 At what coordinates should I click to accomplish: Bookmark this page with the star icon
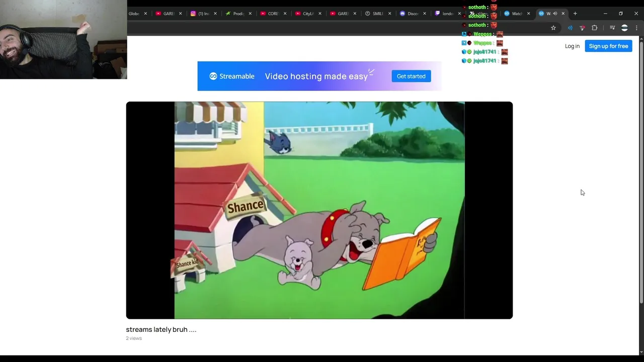(x=553, y=28)
